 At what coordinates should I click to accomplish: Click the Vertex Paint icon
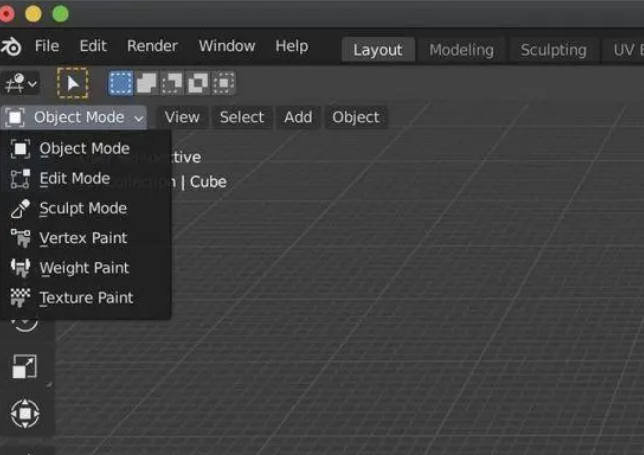coord(20,238)
